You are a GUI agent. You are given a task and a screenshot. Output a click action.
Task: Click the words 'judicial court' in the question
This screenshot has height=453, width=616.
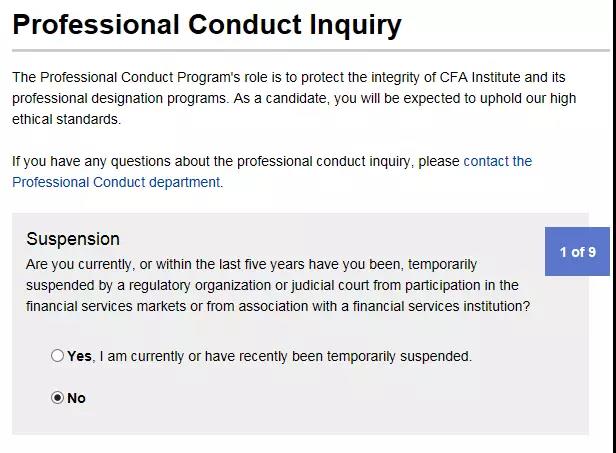[330, 285]
